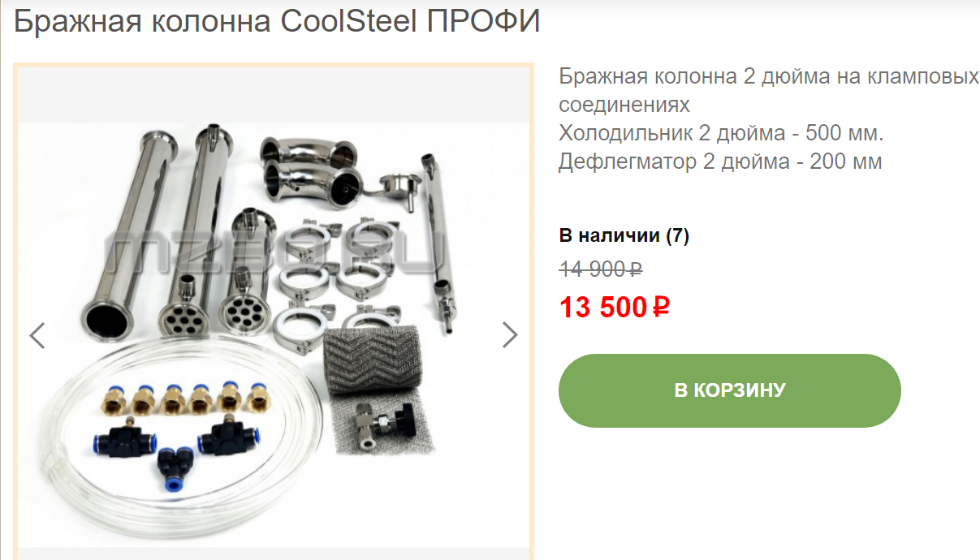980x560 pixels.
Task: Click the polished steel elbow pipes in the photo
Action: (x=310, y=171)
